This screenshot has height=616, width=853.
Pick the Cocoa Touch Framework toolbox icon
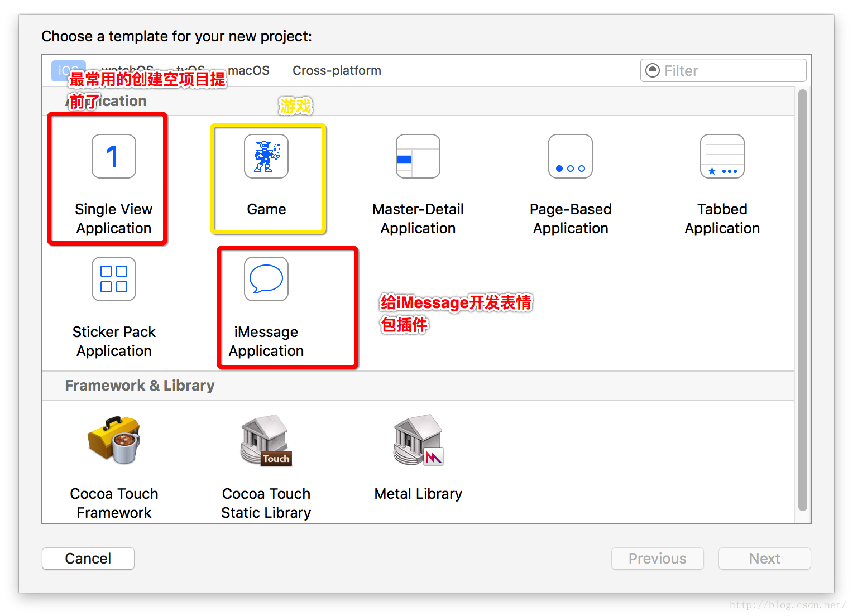click(x=114, y=440)
